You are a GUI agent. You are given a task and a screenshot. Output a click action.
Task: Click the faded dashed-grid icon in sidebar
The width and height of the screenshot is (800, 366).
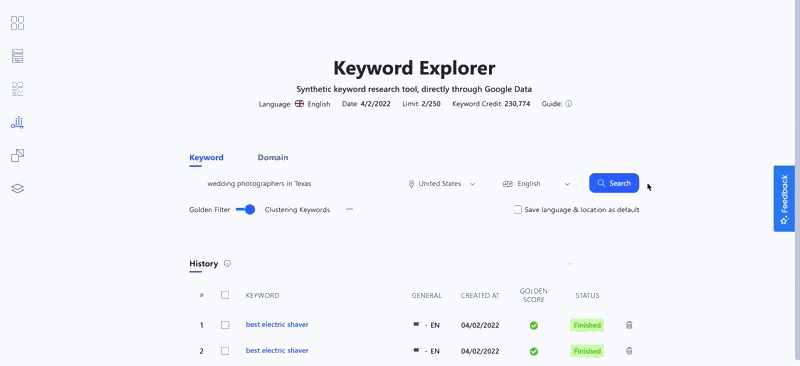(x=17, y=89)
